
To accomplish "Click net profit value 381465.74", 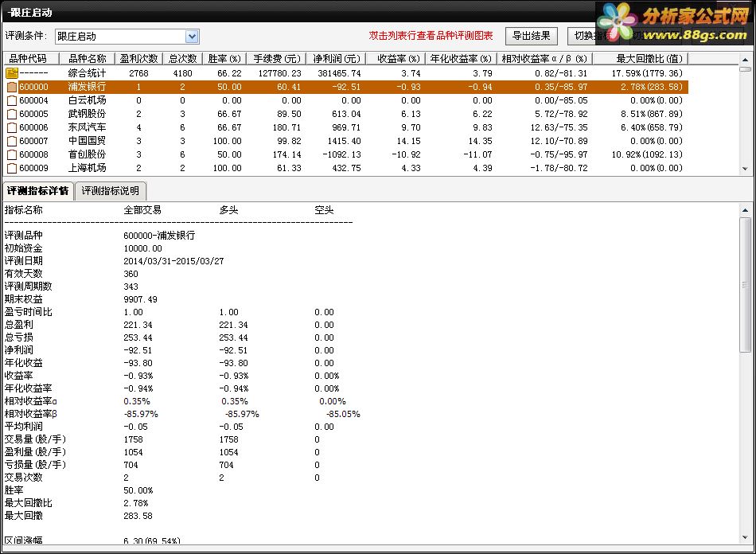I will [339, 73].
